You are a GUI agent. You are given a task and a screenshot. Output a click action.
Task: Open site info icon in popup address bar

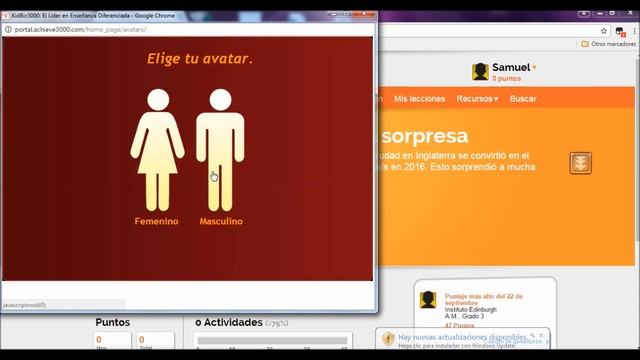click(8, 29)
